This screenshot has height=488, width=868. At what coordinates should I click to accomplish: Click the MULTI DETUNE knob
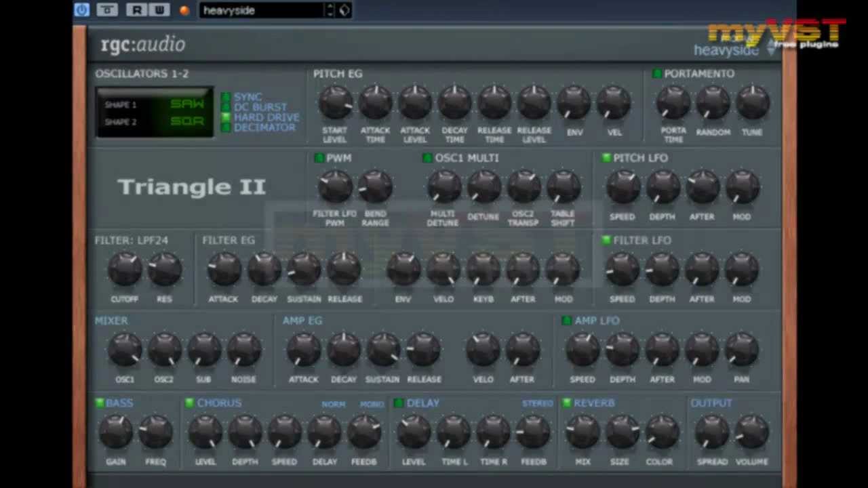click(x=443, y=186)
